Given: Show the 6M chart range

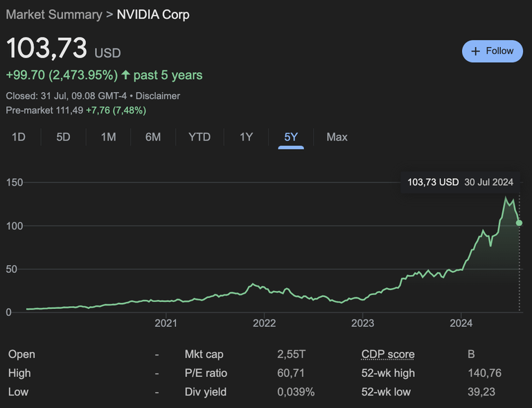Looking at the screenshot, I should point(153,137).
